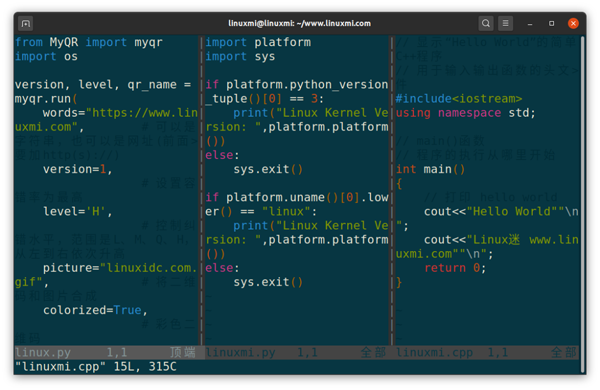Click 'from MyQR import myqr' line

click(x=89, y=42)
